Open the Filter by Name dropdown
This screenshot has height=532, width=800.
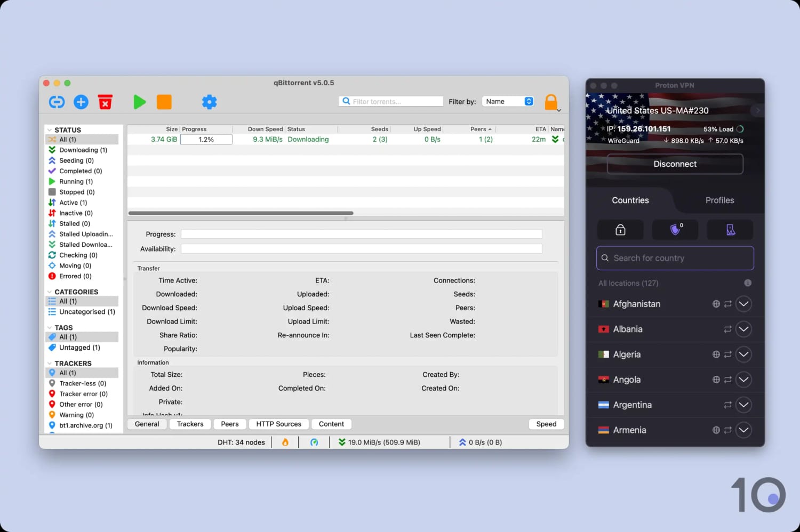tap(507, 101)
